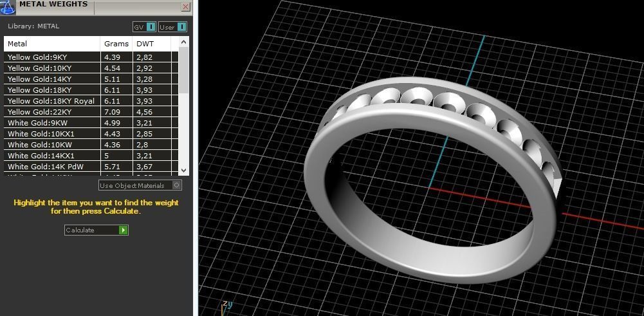This screenshot has width=644, height=316.
Task: Select the Yellow Gold:22KY row
Action: [x=91, y=112]
